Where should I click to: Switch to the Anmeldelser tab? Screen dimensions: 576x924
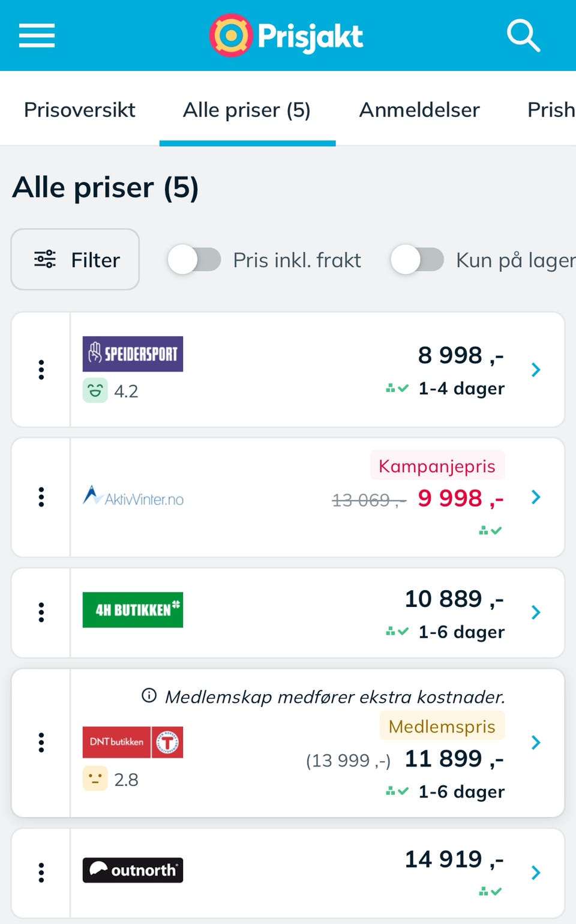[x=419, y=110]
